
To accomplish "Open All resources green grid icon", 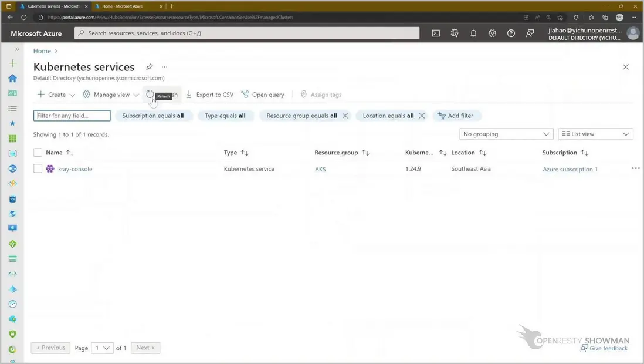I will 13,138.
